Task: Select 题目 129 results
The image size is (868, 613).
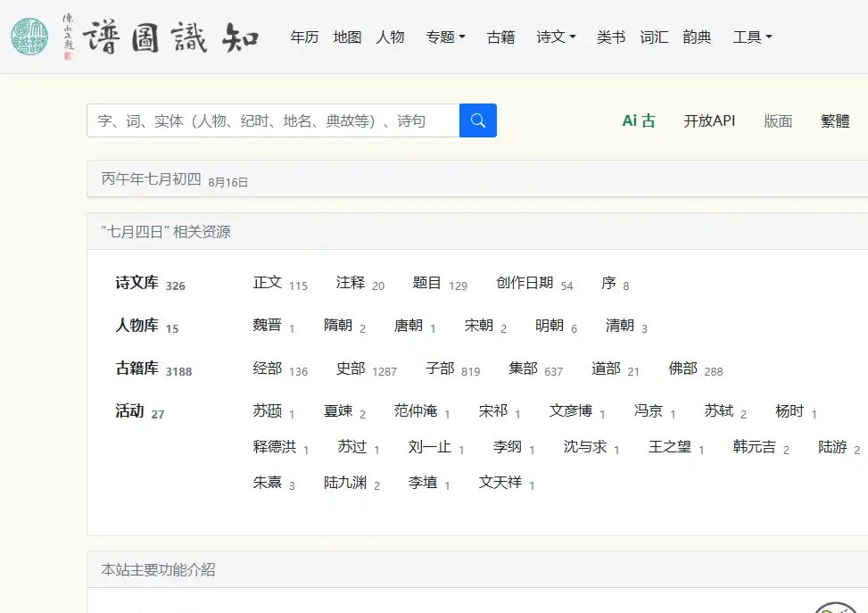Action: [x=440, y=283]
